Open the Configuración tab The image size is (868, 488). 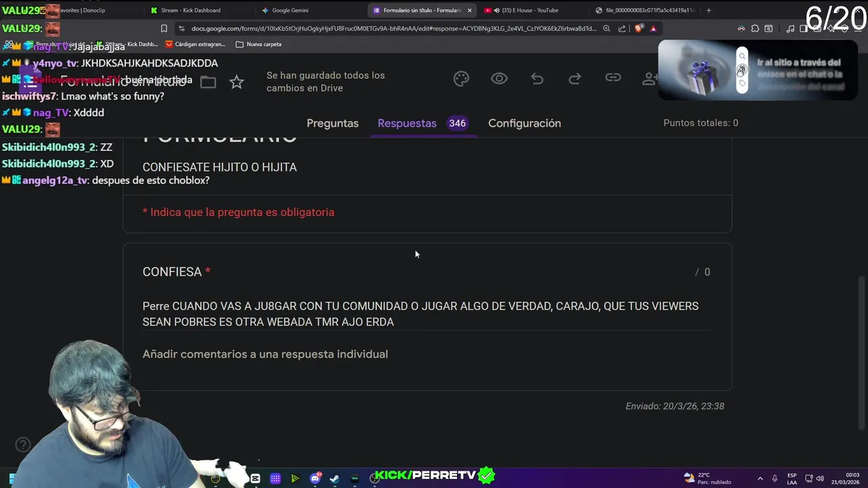pyautogui.click(x=524, y=123)
